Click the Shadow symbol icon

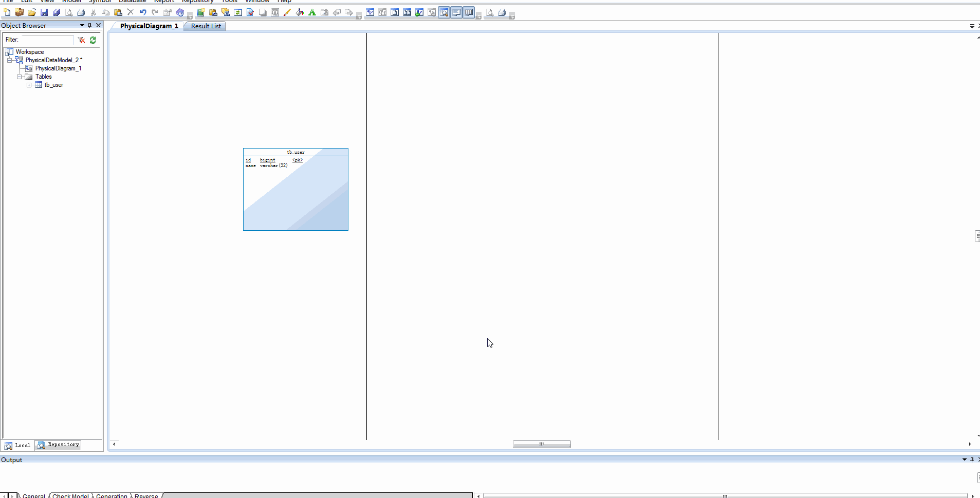tap(263, 12)
